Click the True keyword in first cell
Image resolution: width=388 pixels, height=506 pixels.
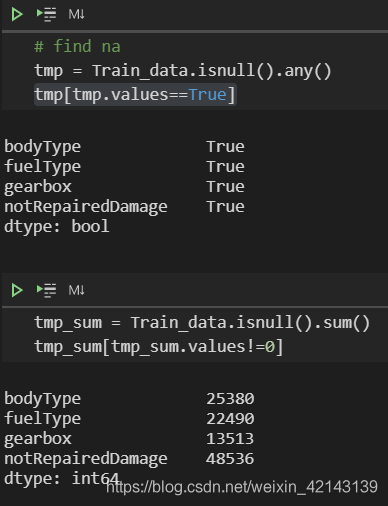tap(207, 95)
